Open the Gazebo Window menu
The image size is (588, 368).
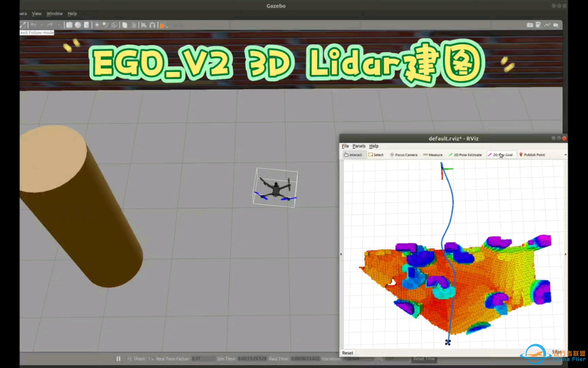coord(54,14)
